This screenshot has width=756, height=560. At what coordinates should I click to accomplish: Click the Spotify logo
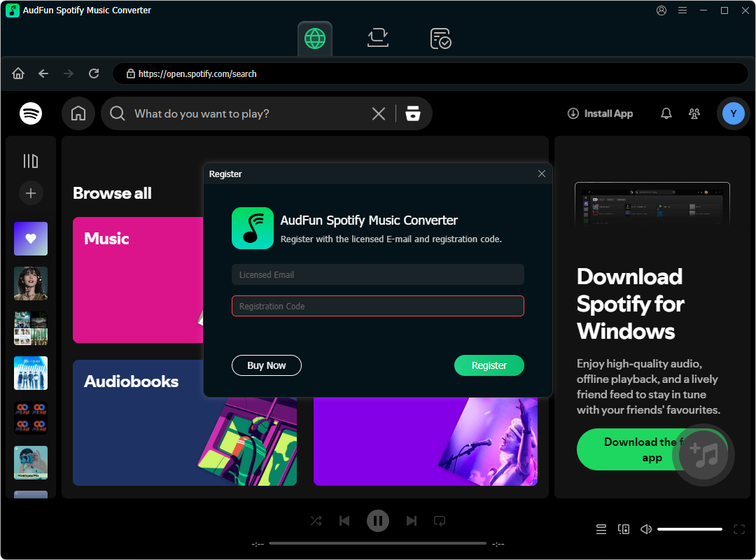click(31, 113)
